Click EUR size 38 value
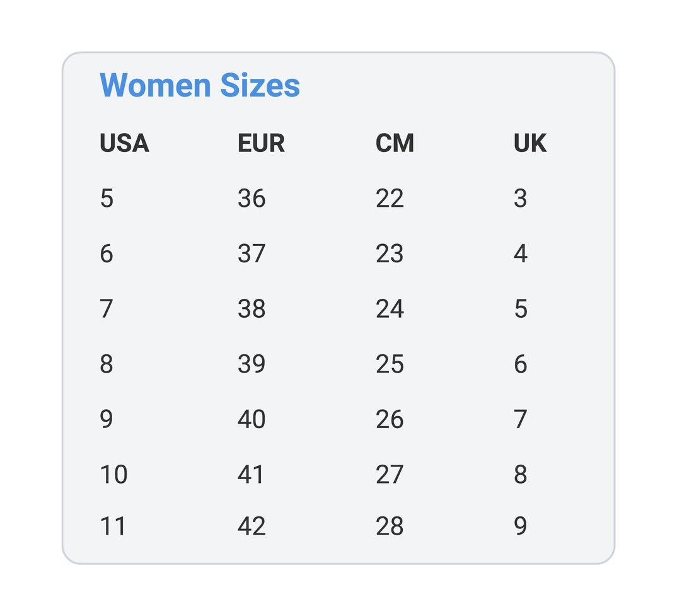 (x=252, y=309)
